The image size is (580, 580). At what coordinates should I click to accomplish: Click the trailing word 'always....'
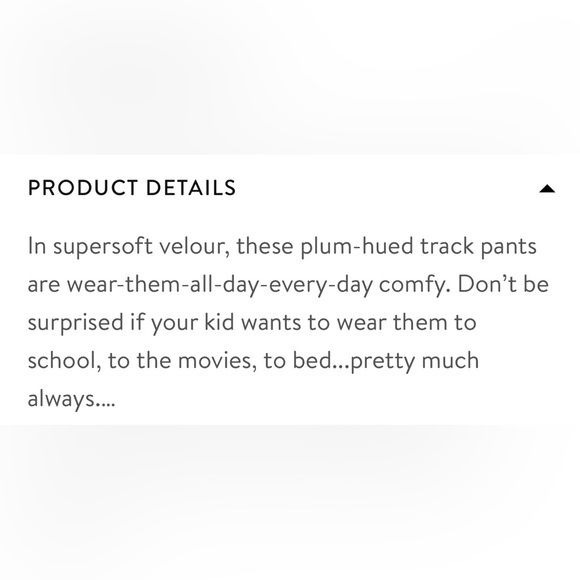click(71, 399)
